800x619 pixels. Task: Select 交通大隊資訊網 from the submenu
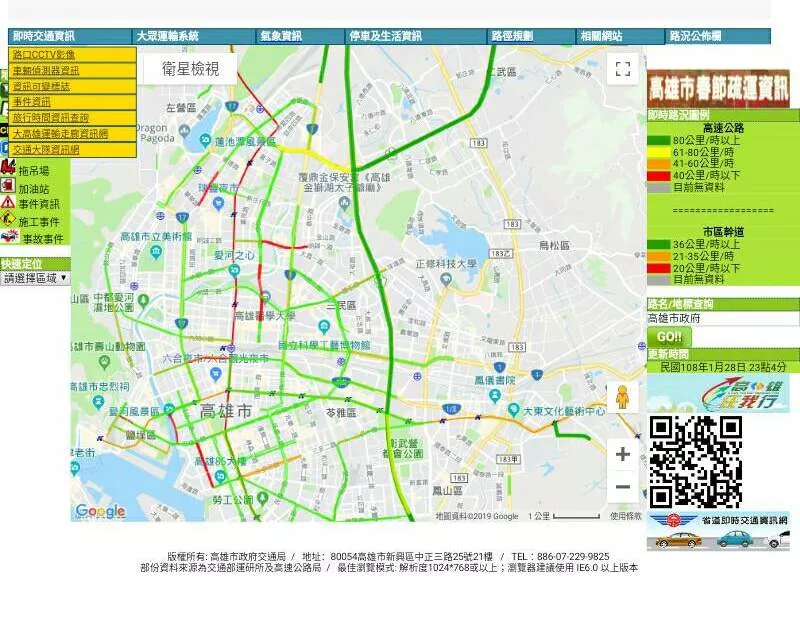[x=72, y=150]
